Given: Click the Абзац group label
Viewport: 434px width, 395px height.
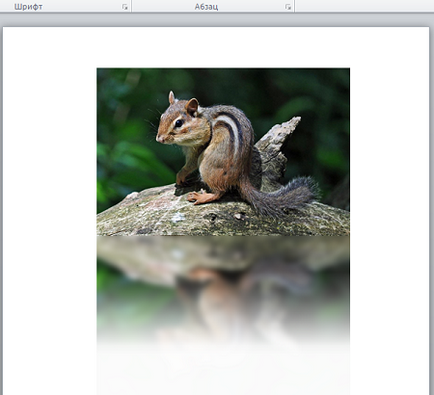Looking at the screenshot, I should [206, 7].
